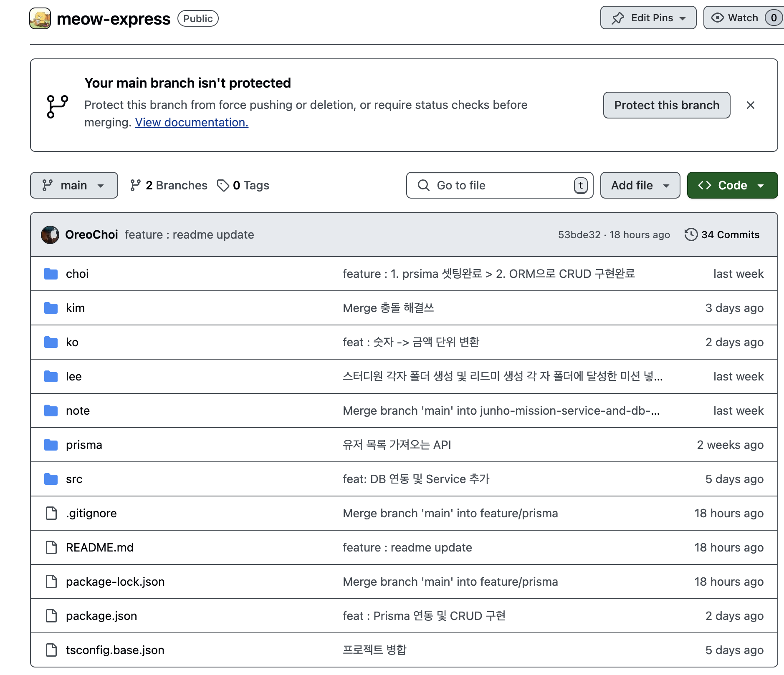This screenshot has height=675, width=784.
Task: Click the tags icon showing 0 Tags
Action: click(223, 185)
